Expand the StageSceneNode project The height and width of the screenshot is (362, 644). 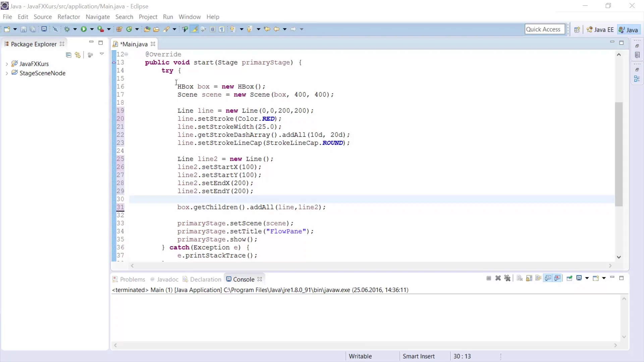tap(7, 73)
